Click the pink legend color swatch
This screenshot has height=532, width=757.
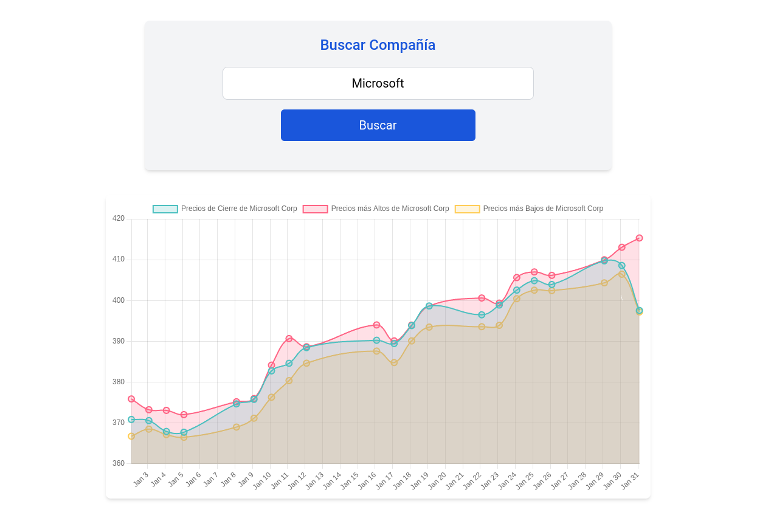pos(316,209)
